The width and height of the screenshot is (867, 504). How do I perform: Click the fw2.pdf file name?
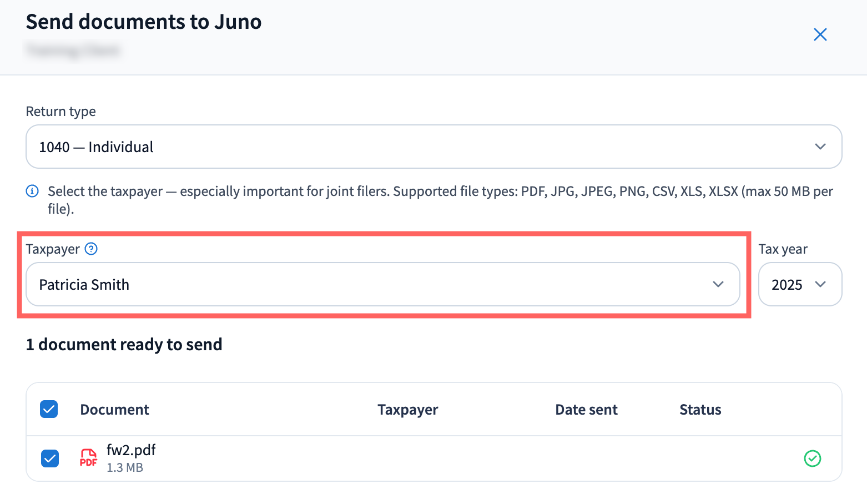click(x=131, y=450)
